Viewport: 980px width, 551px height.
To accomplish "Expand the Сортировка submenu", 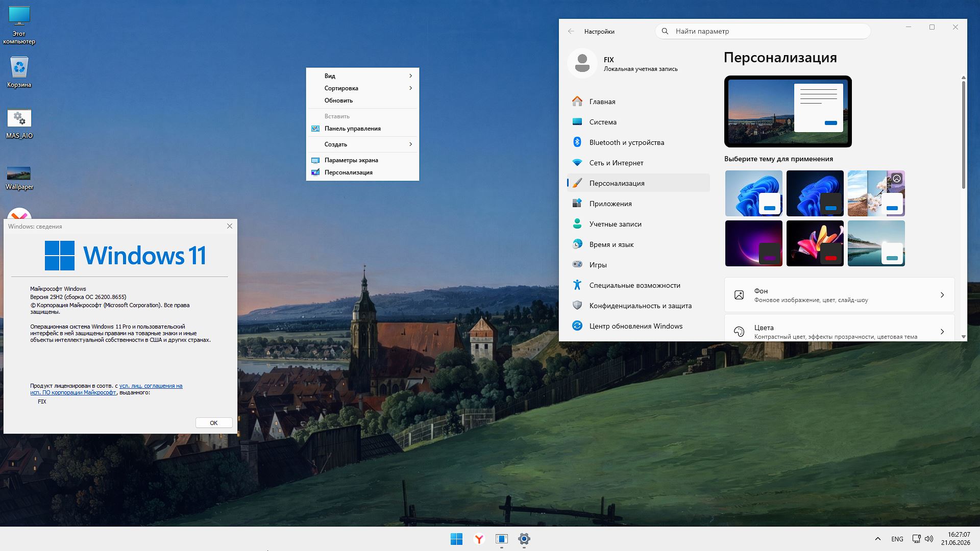I will [x=362, y=88].
